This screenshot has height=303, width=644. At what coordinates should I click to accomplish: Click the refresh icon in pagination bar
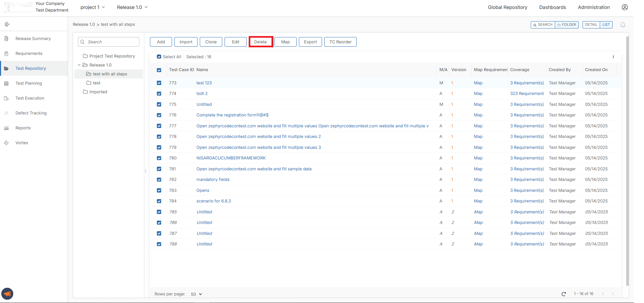click(563, 294)
